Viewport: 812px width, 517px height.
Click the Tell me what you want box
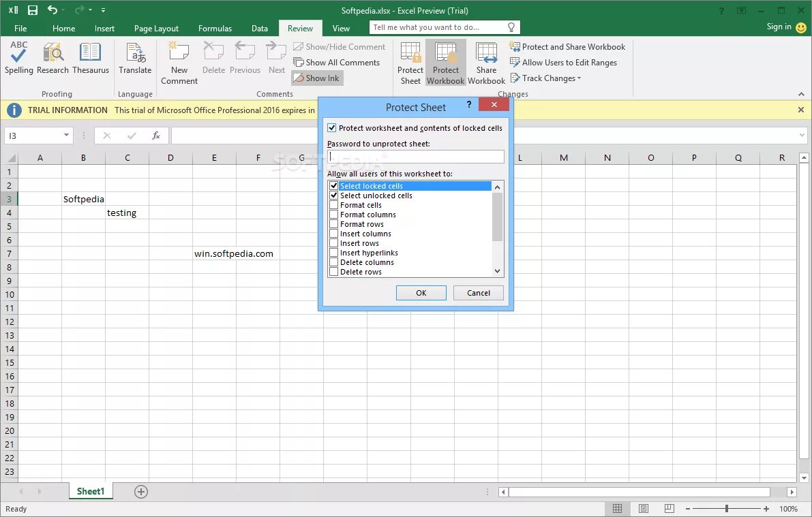coord(445,27)
